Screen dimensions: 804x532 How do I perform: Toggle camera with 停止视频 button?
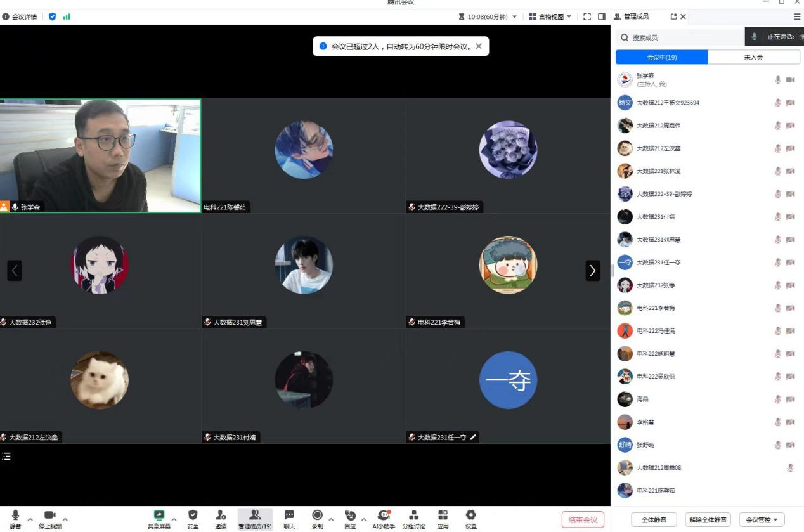tap(50, 516)
